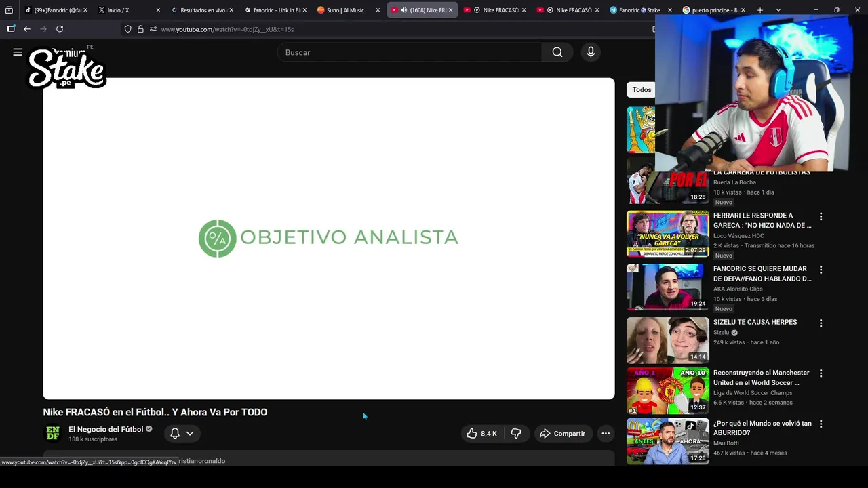Open options menu for FANODRIC SE QUIERE MUDAR video

click(x=821, y=270)
